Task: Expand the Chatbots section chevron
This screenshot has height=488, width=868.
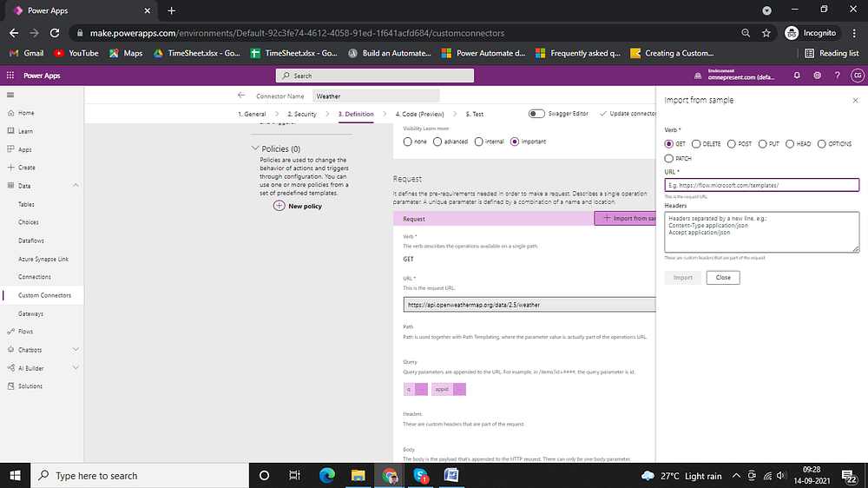Action: [x=76, y=350]
